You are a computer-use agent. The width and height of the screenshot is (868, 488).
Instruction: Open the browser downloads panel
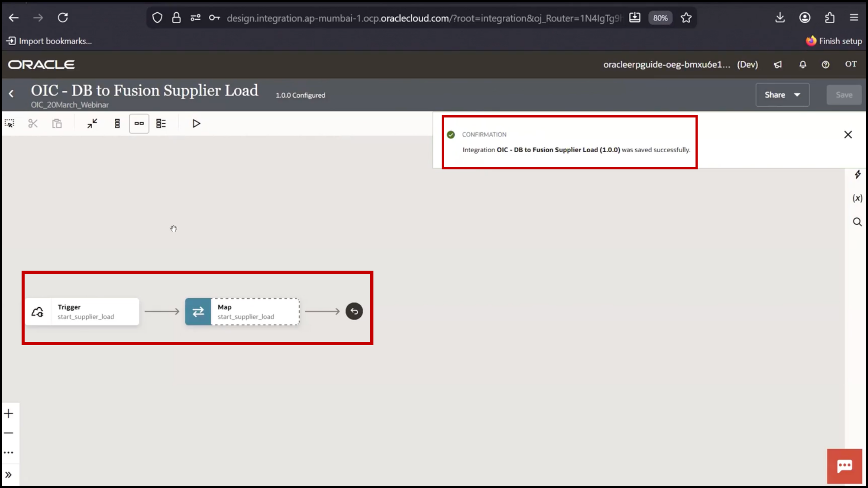tap(780, 18)
